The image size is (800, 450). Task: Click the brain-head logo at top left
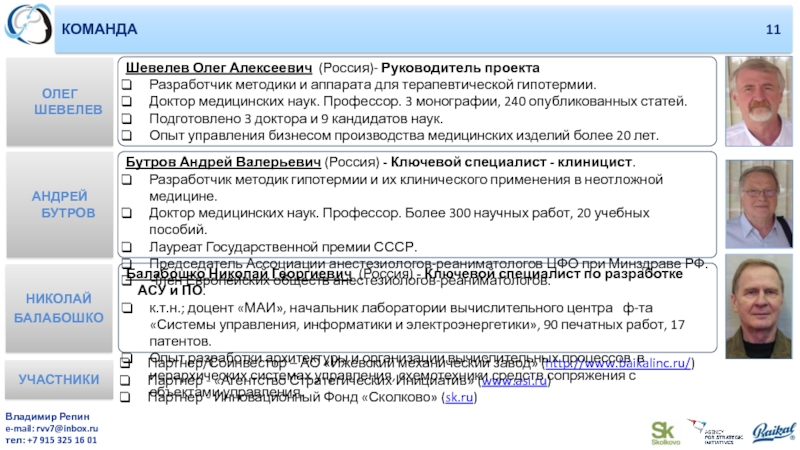28,24
